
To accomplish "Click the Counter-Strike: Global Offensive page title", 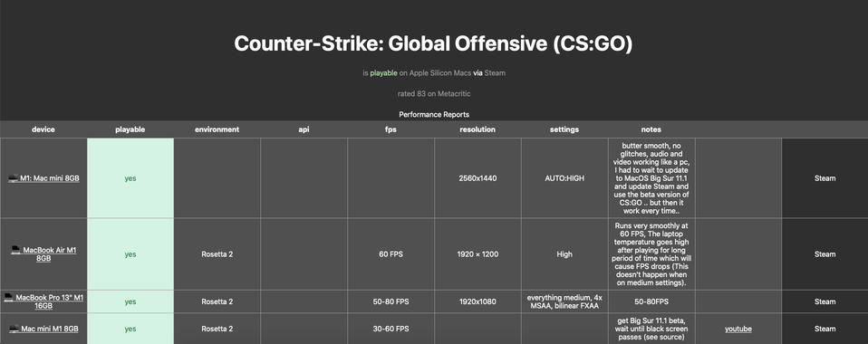I will coord(433,43).
